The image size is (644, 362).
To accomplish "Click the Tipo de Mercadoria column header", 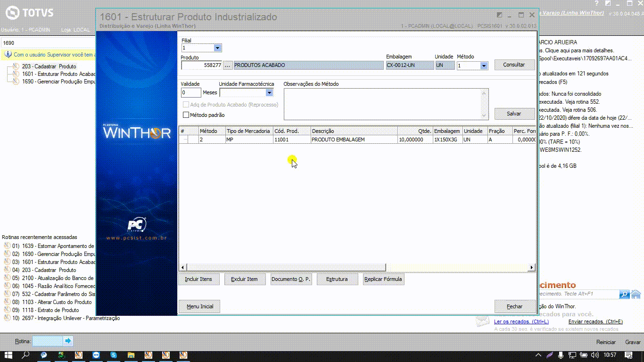I will point(249,131).
